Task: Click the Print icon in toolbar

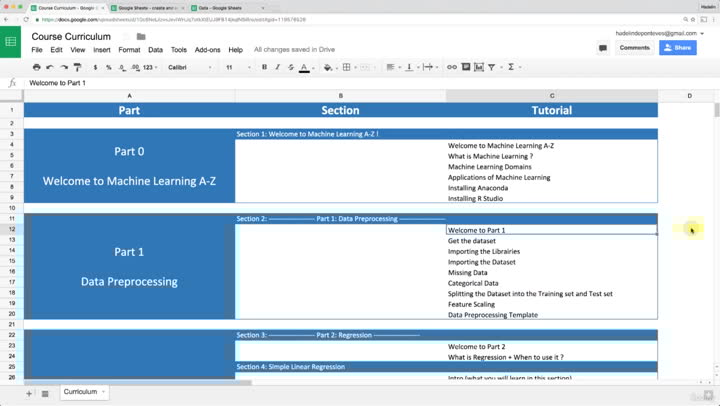Action: tap(37, 67)
